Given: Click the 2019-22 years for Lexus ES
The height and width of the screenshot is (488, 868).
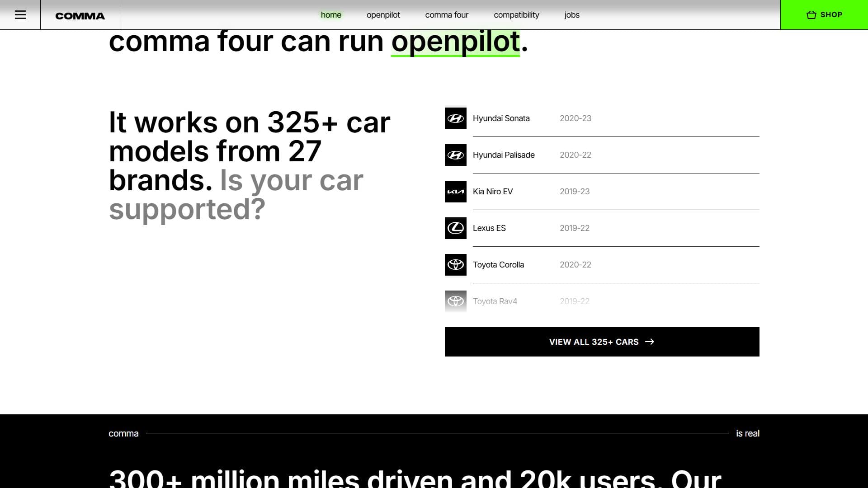Looking at the screenshot, I should 575,228.
